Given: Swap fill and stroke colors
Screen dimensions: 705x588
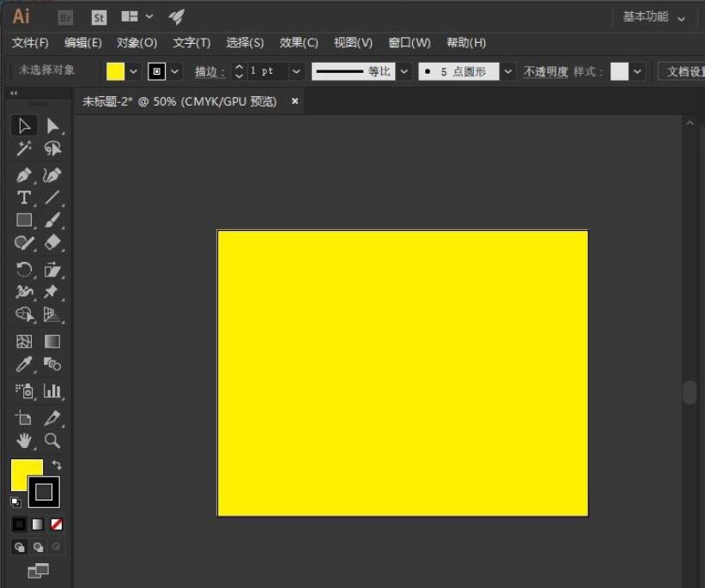Looking at the screenshot, I should (x=57, y=465).
